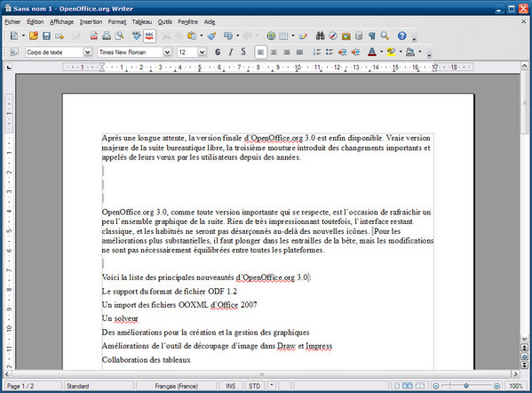This screenshot has height=393, width=532.
Task: Click the Undo arrow icon
Action: (228, 36)
